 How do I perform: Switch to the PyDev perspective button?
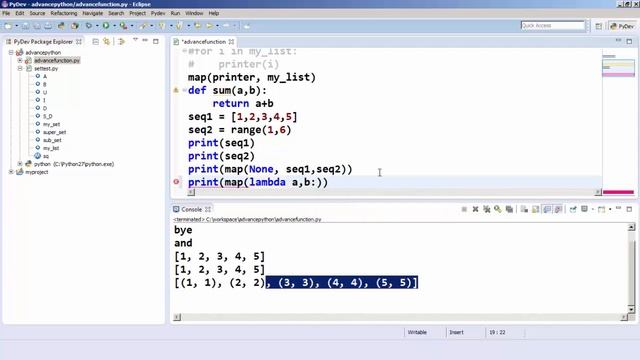tap(622, 26)
